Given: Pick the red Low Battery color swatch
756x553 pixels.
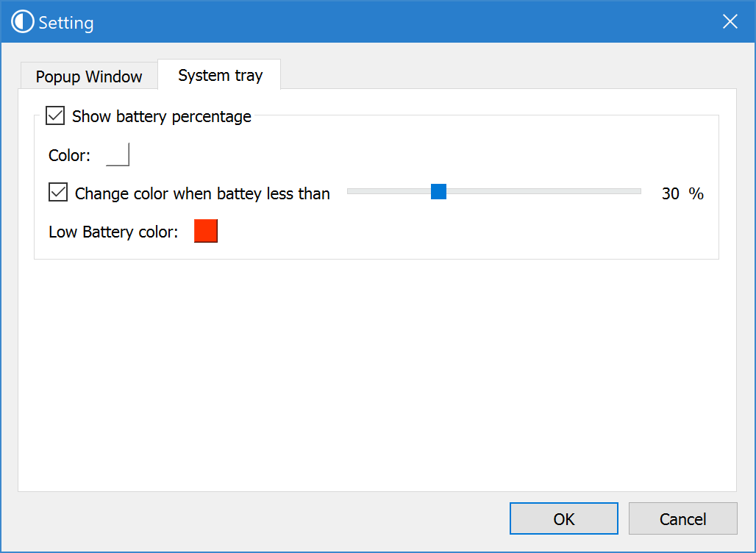Looking at the screenshot, I should pos(206,232).
